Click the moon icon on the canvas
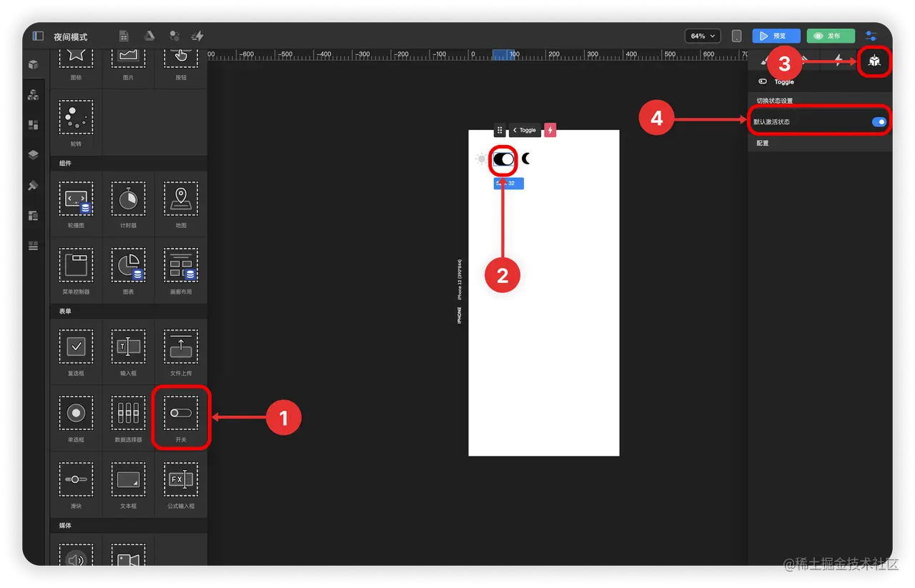Viewport: 915px width, 588px height. pyautogui.click(x=526, y=159)
